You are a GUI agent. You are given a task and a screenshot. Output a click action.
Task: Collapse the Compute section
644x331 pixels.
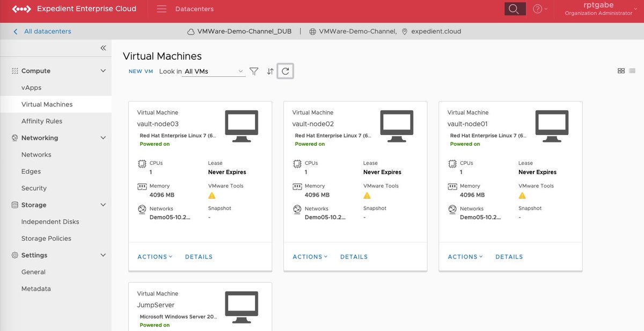pyautogui.click(x=103, y=71)
